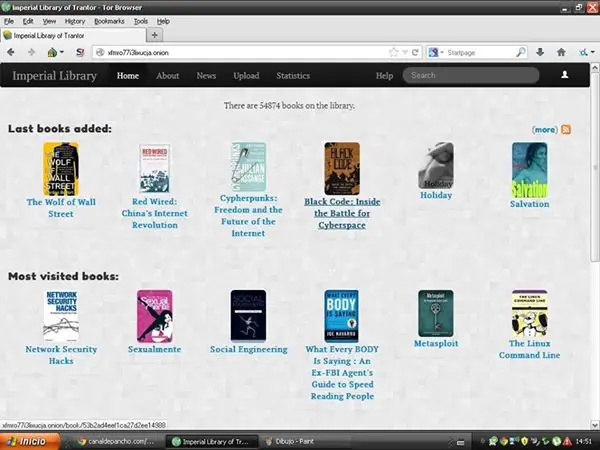Click the Imperial Library brand logo text
The height and width of the screenshot is (450, 600).
pyautogui.click(x=54, y=75)
